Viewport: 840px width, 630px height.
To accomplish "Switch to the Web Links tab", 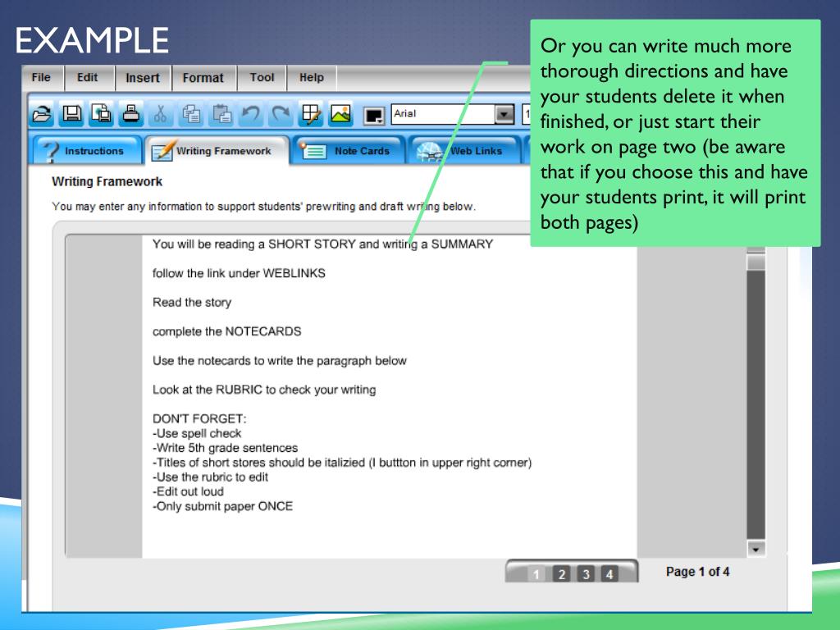I will (464, 151).
